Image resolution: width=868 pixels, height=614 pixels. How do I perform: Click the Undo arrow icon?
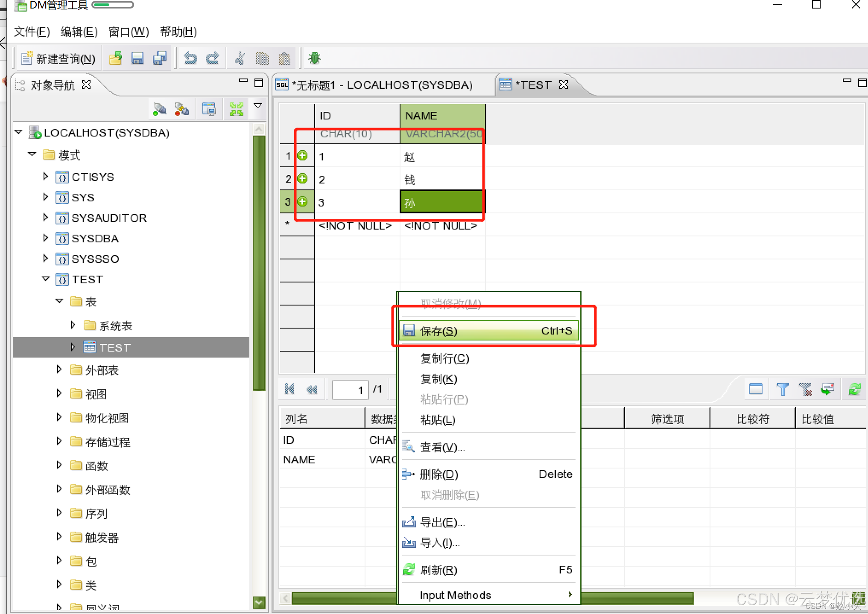coord(190,58)
